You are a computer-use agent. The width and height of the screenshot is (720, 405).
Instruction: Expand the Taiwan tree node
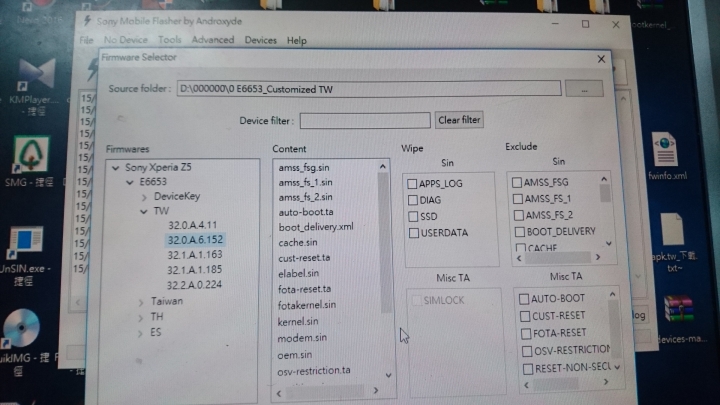click(141, 302)
